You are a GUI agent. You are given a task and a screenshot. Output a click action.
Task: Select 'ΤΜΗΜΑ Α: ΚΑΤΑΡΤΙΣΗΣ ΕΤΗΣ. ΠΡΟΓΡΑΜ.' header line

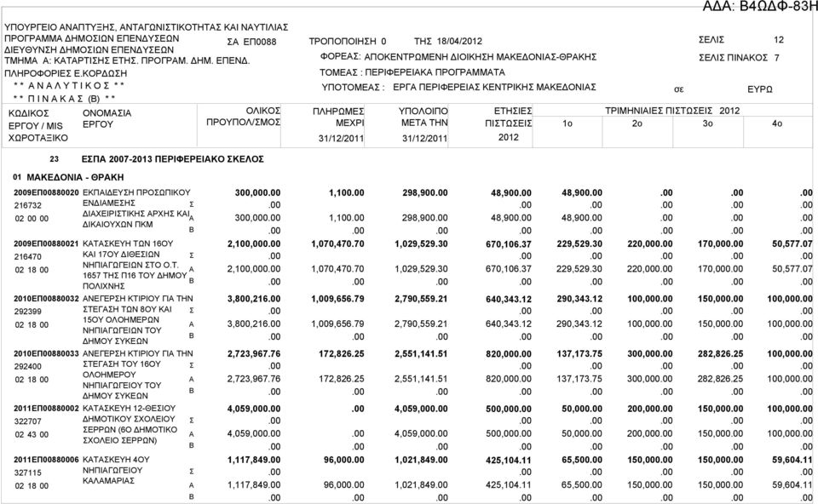[x=127, y=61]
